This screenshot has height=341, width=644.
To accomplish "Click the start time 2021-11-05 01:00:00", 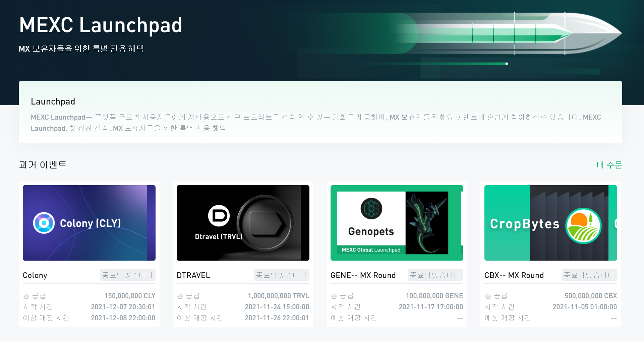I will pos(585,307).
